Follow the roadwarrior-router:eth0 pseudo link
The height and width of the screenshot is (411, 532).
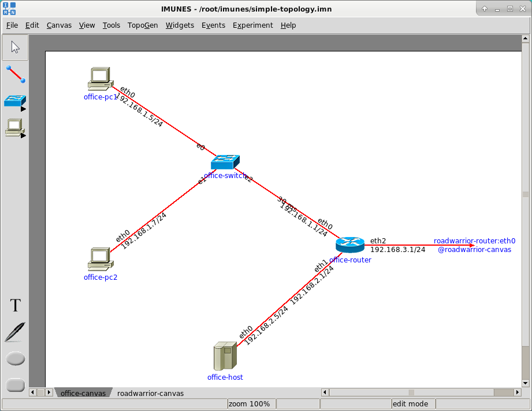pyautogui.click(x=474, y=245)
